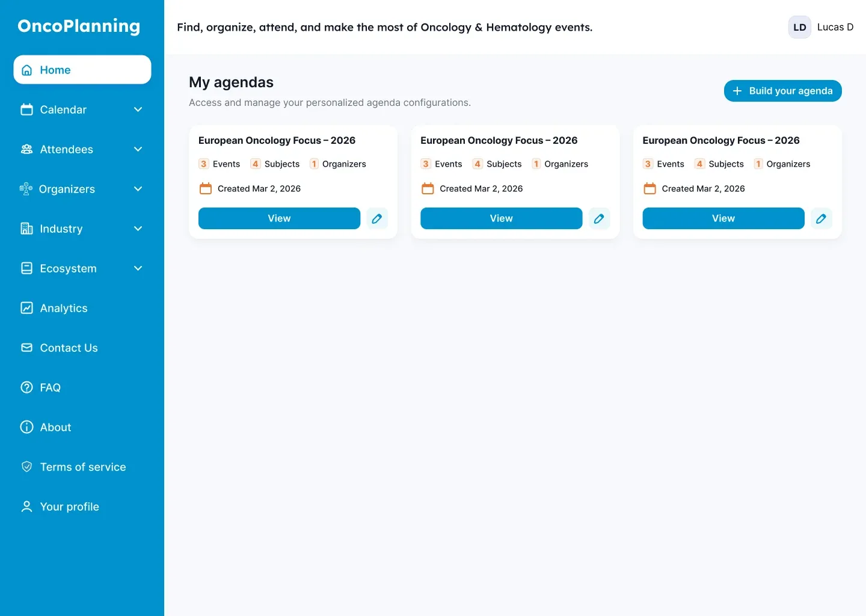Click the first card's 3 Events badge
This screenshot has height=616, width=866.
pyautogui.click(x=220, y=164)
